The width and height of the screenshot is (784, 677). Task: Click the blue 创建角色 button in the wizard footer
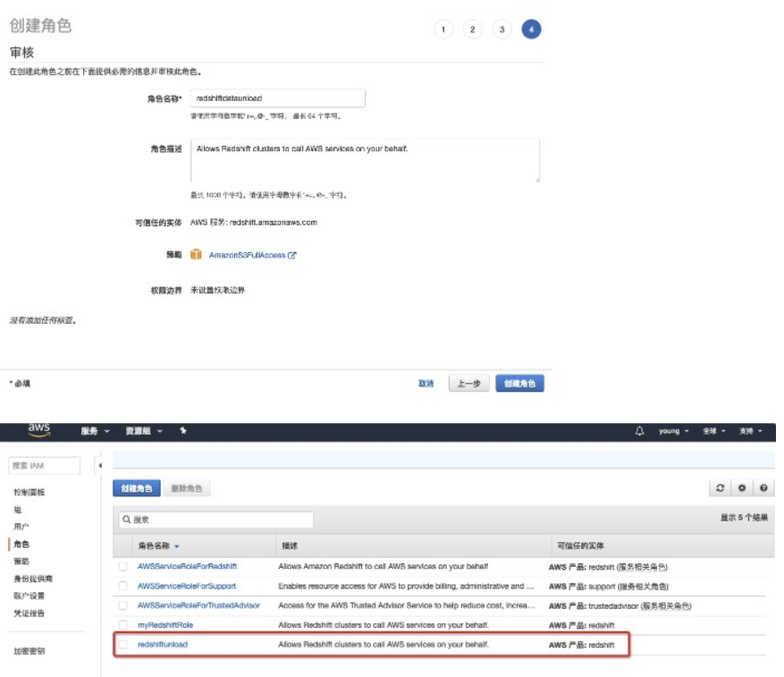519,384
